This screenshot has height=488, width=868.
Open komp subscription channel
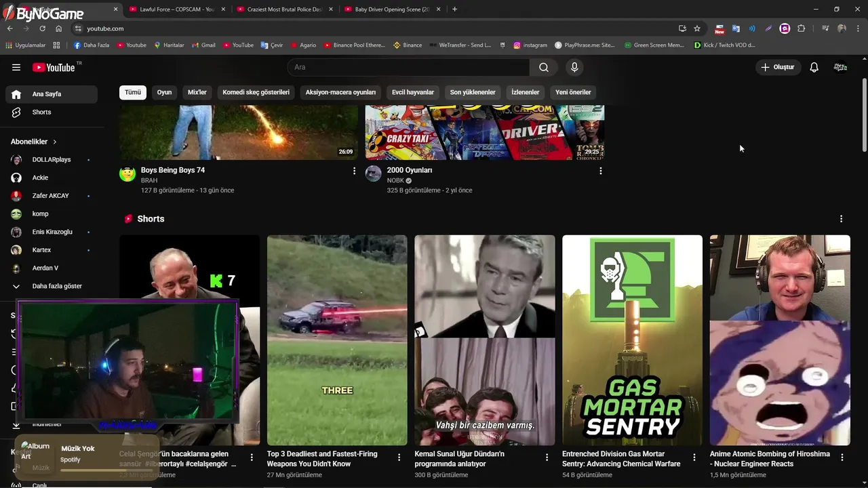tap(52, 213)
